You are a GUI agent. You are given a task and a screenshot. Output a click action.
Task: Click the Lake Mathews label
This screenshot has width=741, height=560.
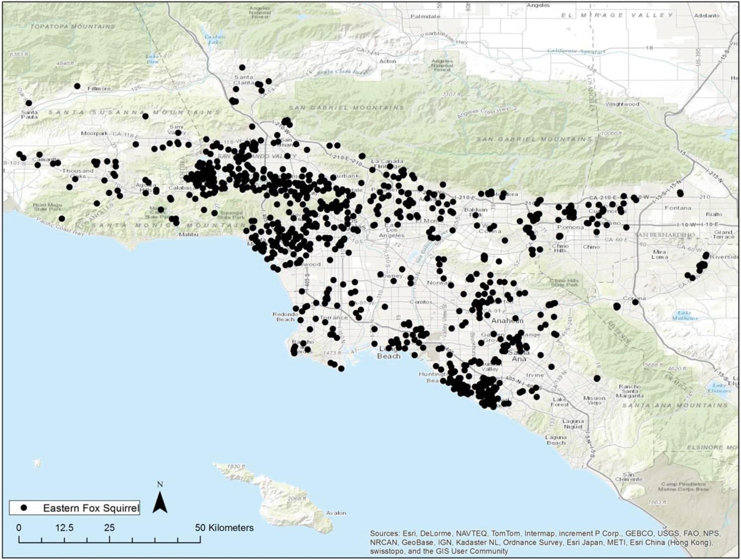685,315
